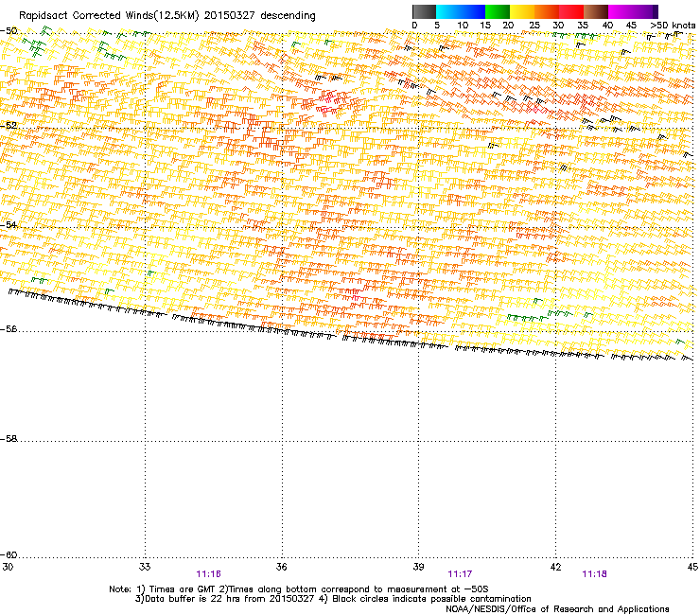The width and height of the screenshot is (700, 615).
Task: Click the blue 10-15 knots legend color
Action: [x=473, y=11]
